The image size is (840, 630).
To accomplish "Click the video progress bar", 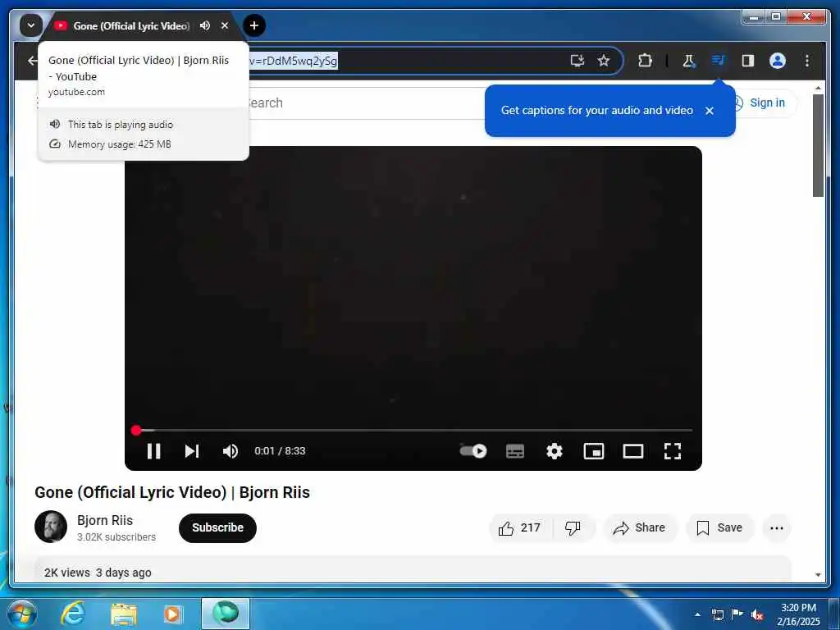I will pos(413,430).
